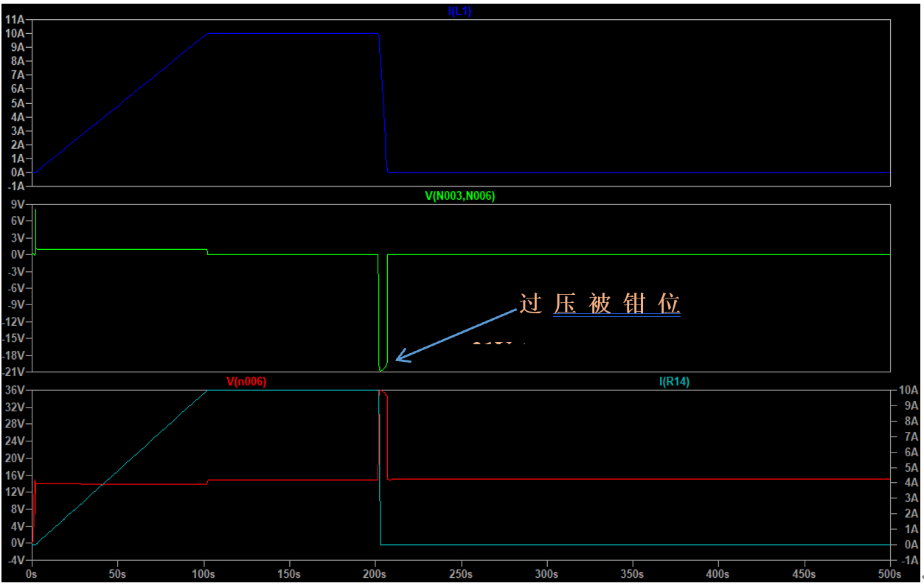The height and width of the screenshot is (586, 924).
Task: Click the 10A label on top pane axis
Action: click(15, 33)
